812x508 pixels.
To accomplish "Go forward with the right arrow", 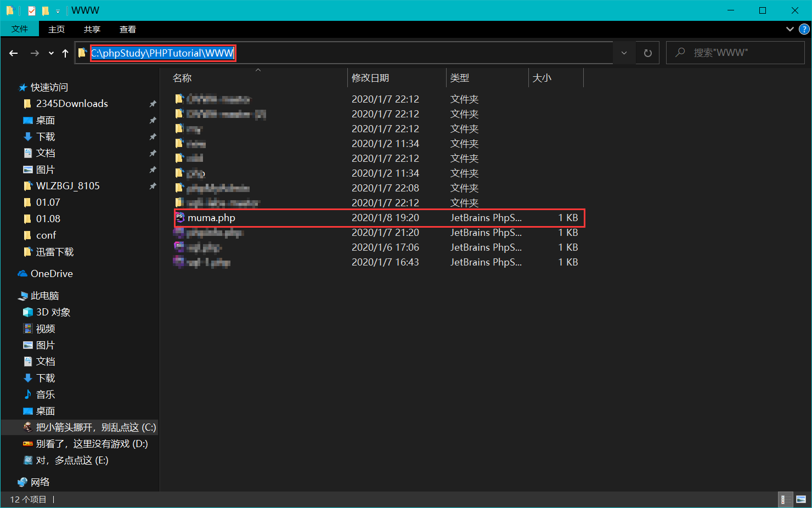I will coord(35,53).
